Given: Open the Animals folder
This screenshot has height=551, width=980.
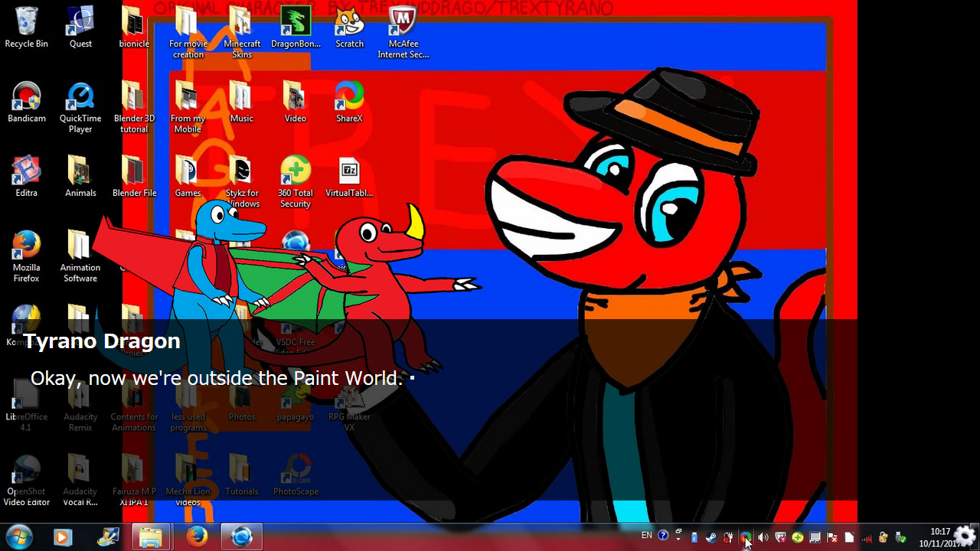Looking at the screenshot, I should pos(80,177).
